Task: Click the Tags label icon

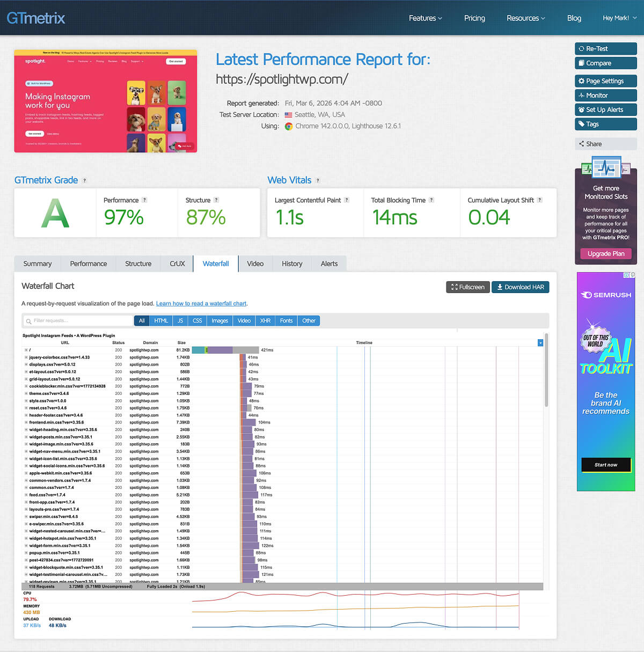Action: 581,124
